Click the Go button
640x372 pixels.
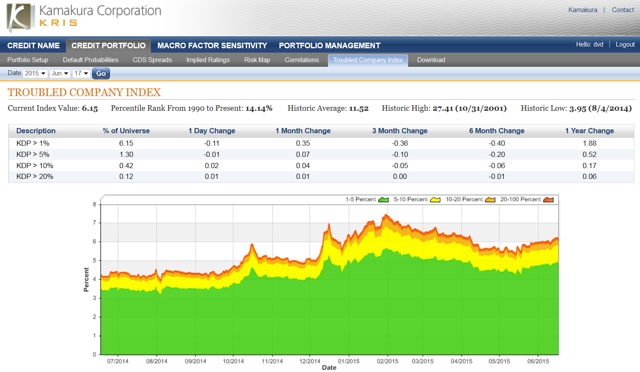pyautogui.click(x=101, y=74)
